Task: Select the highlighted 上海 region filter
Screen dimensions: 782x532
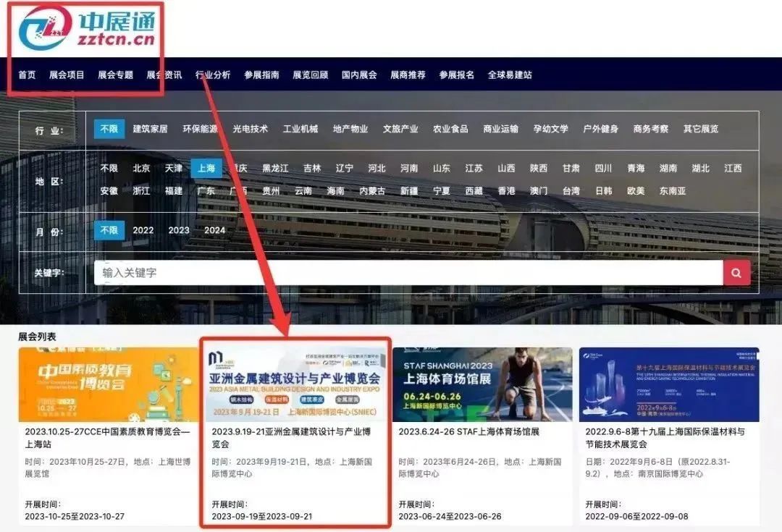Action: (x=206, y=168)
